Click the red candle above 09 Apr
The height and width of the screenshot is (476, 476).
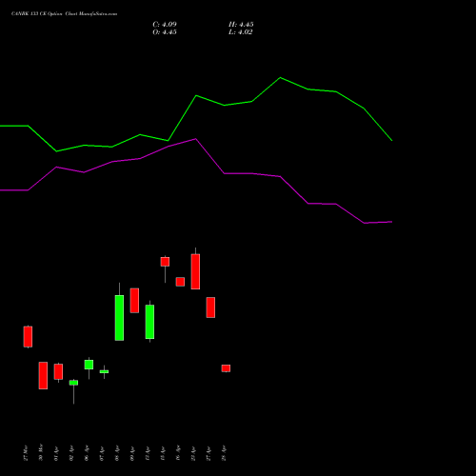coord(134,301)
